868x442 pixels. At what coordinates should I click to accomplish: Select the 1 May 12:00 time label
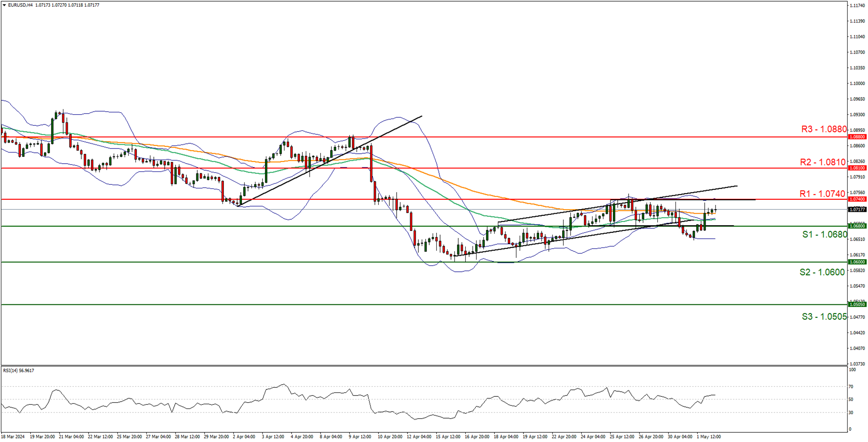point(709,436)
